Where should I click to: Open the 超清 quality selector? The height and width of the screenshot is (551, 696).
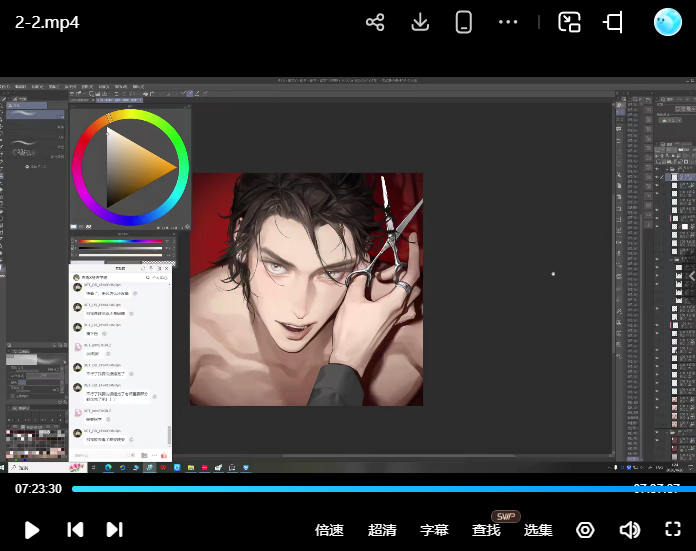pyautogui.click(x=382, y=530)
